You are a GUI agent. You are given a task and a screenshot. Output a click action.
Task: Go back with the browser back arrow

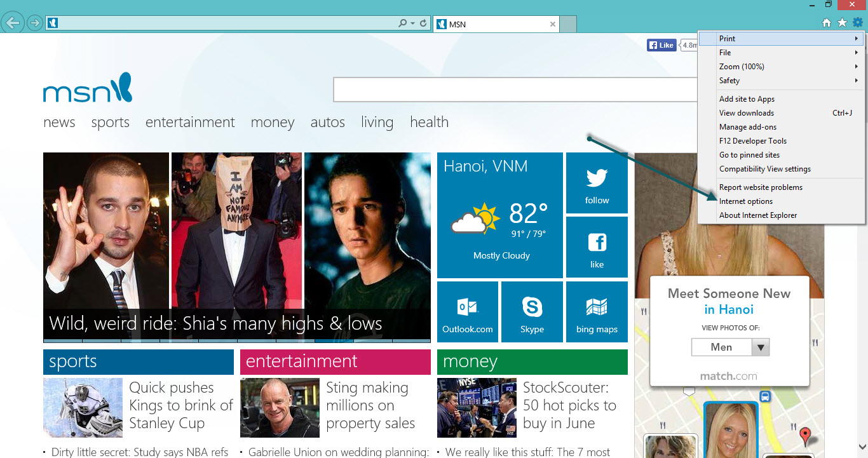(12, 24)
